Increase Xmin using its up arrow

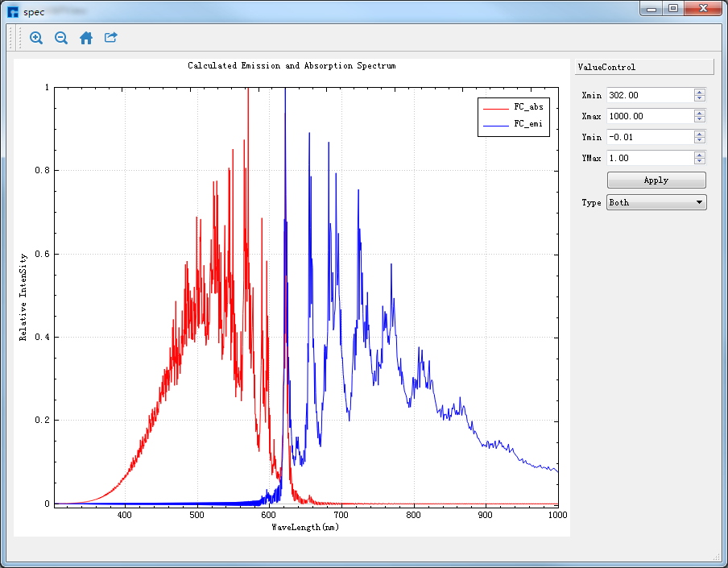click(x=700, y=92)
